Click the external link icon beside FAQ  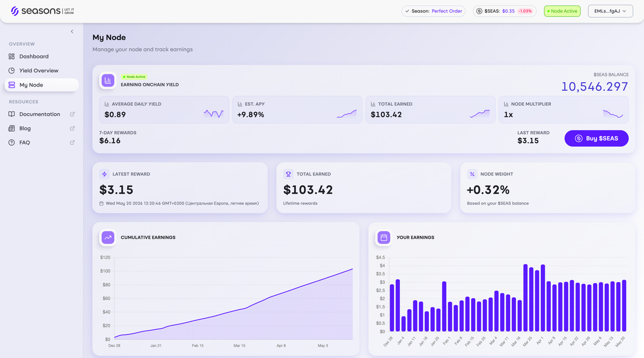pos(72,142)
